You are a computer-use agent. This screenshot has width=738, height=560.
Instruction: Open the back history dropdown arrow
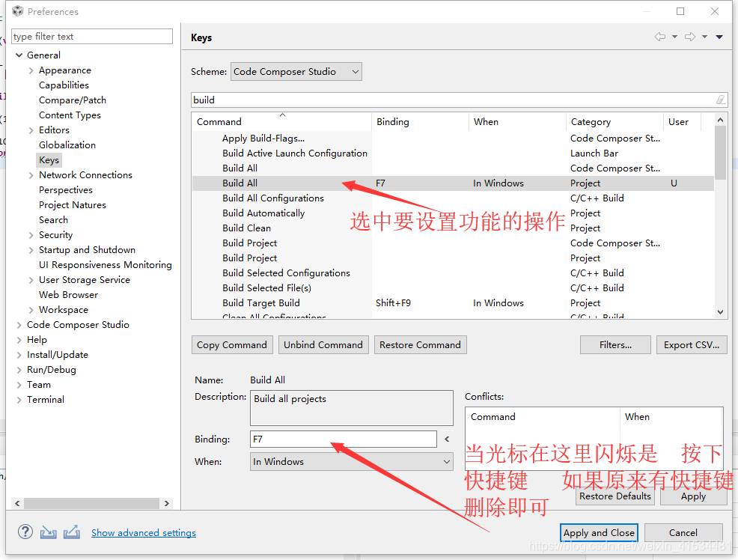click(674, 37)
